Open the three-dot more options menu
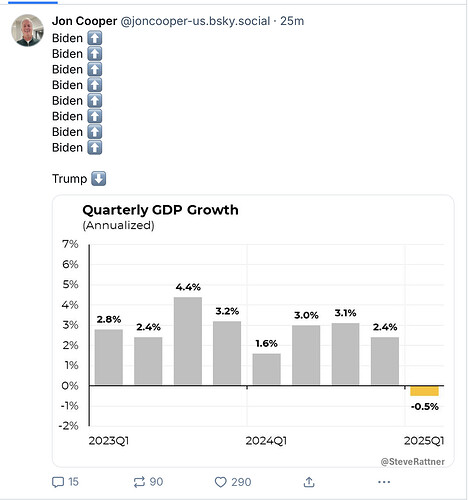The image size is (469, 500). [x=384, y=482]
